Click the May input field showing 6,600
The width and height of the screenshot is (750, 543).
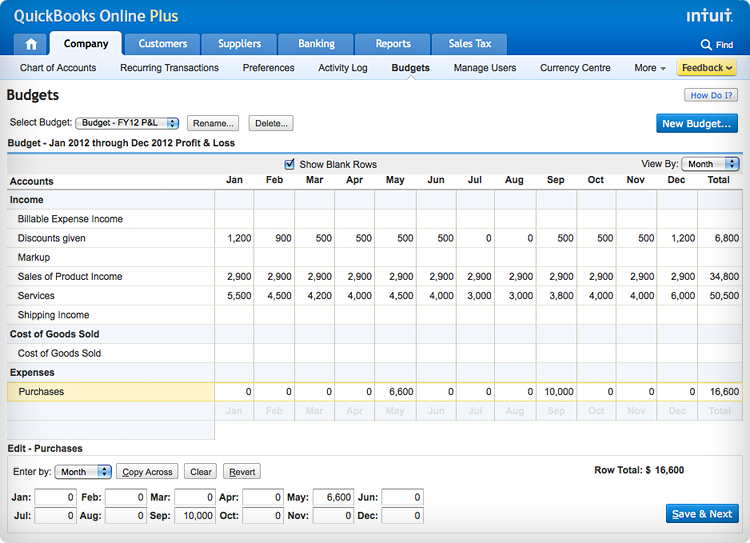tap(333, 497)
